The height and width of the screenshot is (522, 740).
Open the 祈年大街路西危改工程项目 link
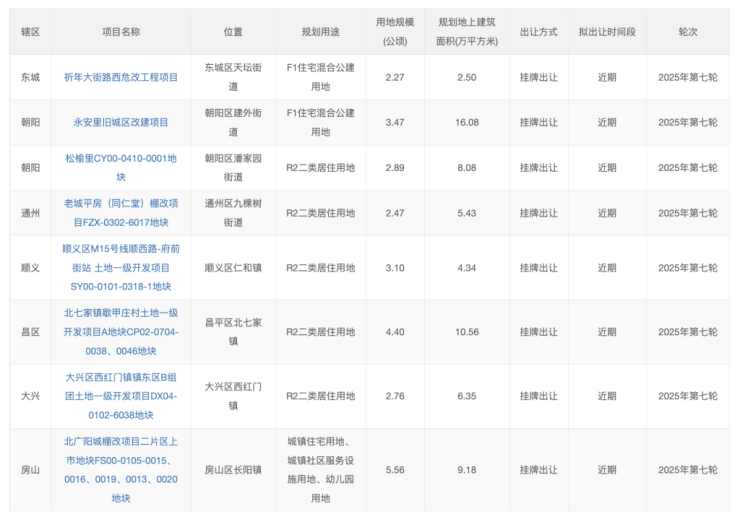point(121,77)
